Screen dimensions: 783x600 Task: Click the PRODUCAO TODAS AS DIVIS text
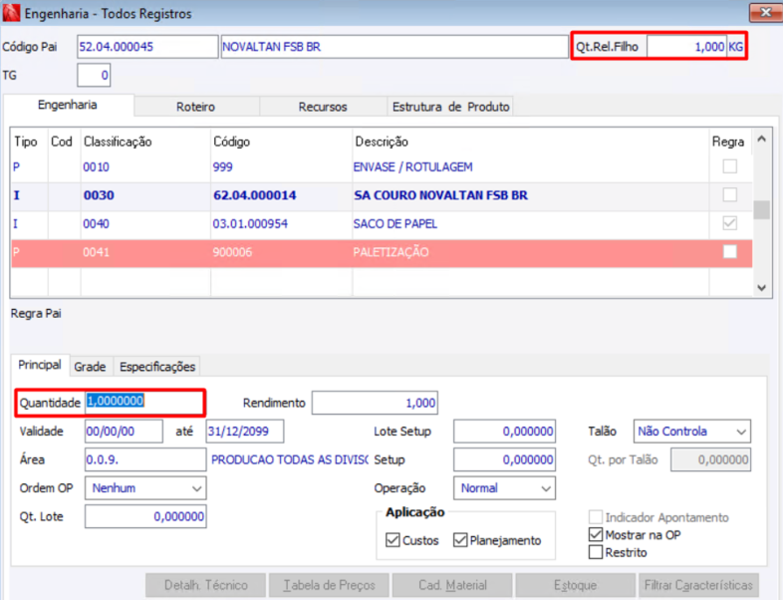[x=290, y=460]
